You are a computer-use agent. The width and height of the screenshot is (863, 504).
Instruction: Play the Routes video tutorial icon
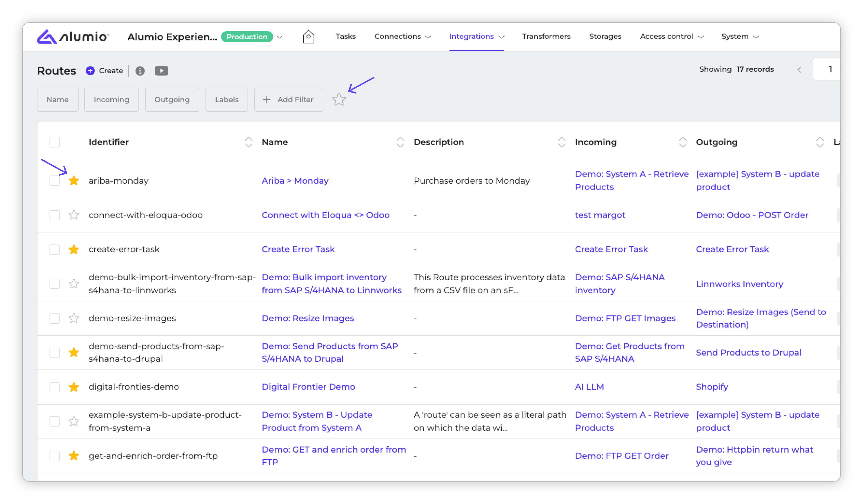161,71
